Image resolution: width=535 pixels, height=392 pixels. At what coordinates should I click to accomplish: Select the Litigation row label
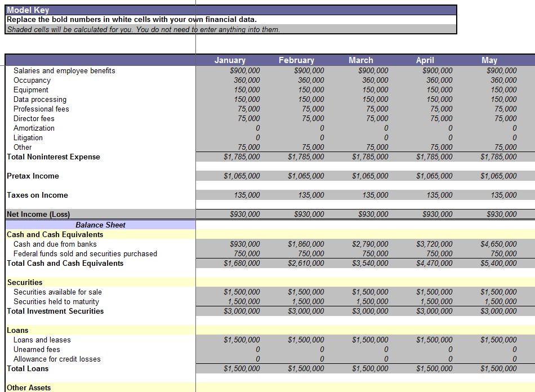pos(28,137)
